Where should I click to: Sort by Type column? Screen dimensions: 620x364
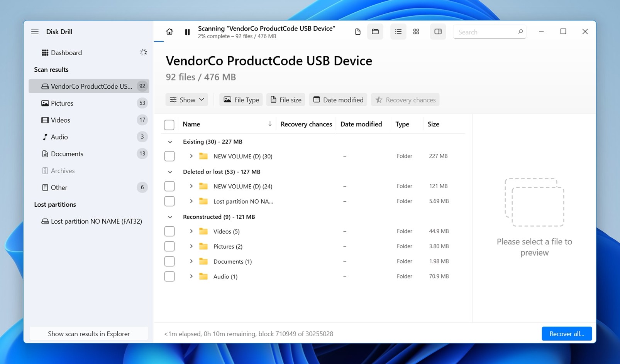402,124
